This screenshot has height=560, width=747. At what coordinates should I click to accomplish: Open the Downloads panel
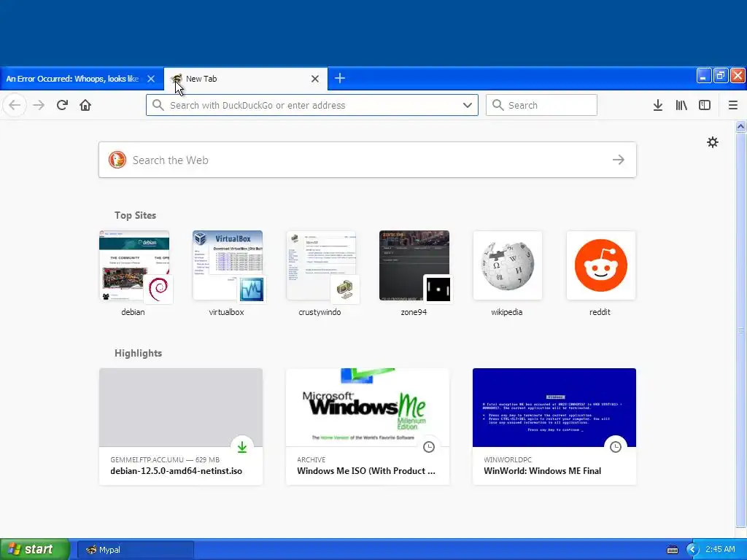coord(658,105)
